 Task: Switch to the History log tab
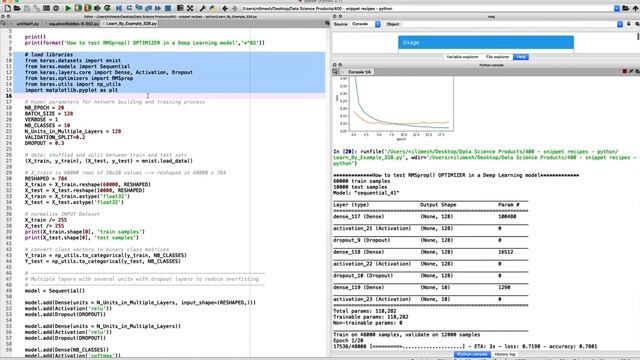click(x=505, y=354)
